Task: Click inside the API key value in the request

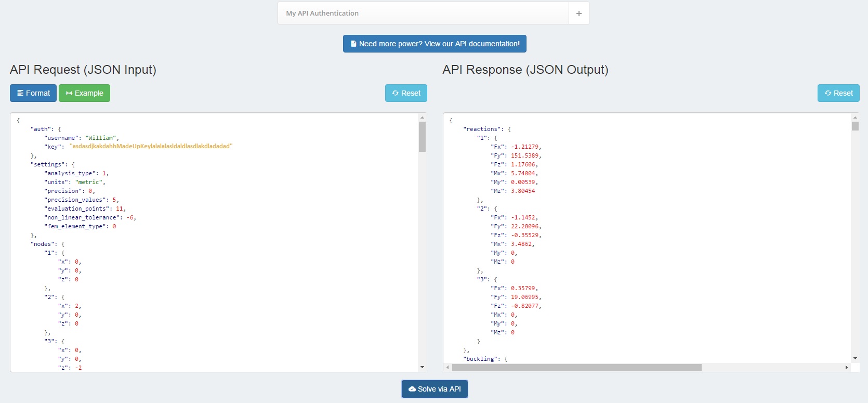Action: 151,147
